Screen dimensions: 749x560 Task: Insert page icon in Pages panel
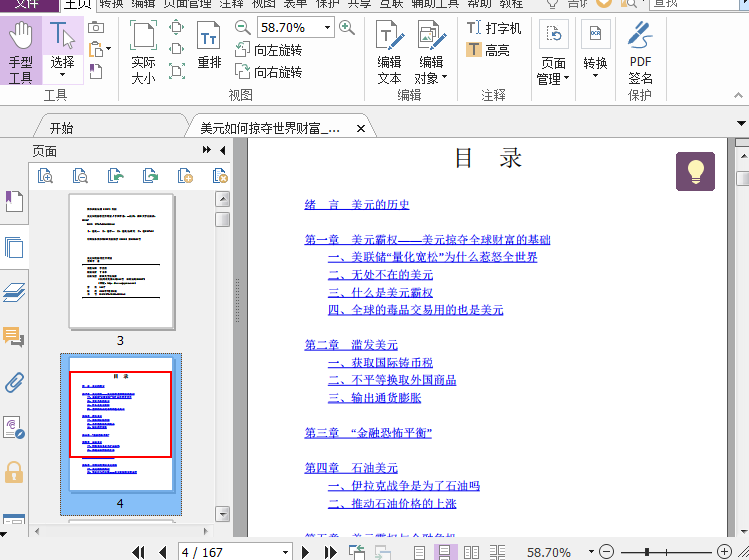coord(185,176)
